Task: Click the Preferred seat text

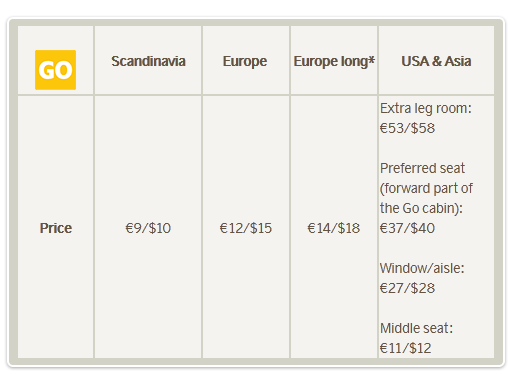Action: pos(422,168)
